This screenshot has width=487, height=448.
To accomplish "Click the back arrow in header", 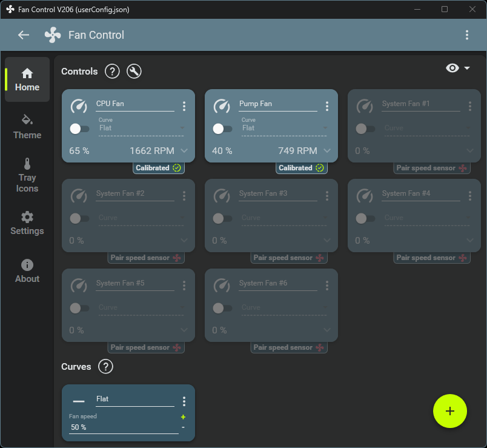I will 24,35.
